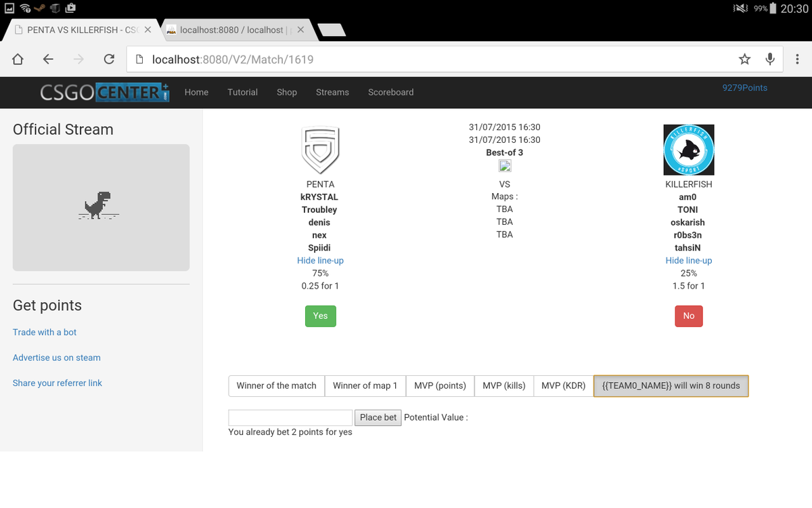Open a new browser tab
812x508 pixels.
pyautogui.click(x=332, y=30)
